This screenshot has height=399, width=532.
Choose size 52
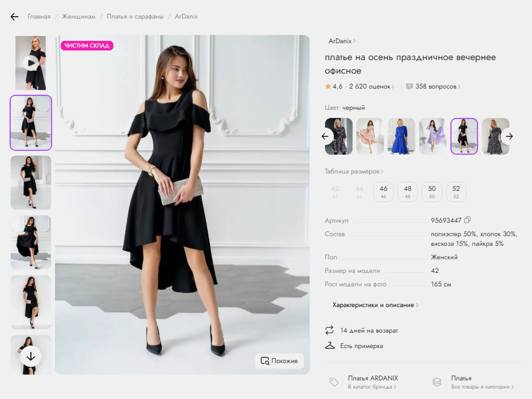click(456, 192)
